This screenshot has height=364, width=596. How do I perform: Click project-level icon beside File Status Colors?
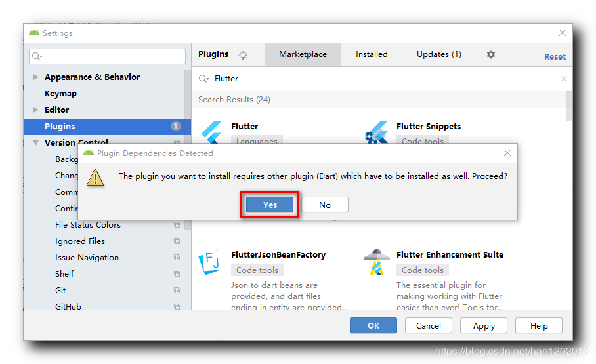(x=177, y=224)
